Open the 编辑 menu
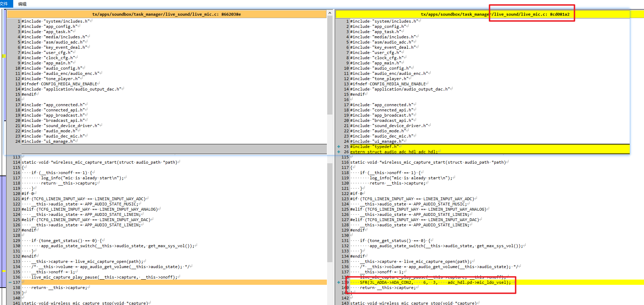 point(22,4)
